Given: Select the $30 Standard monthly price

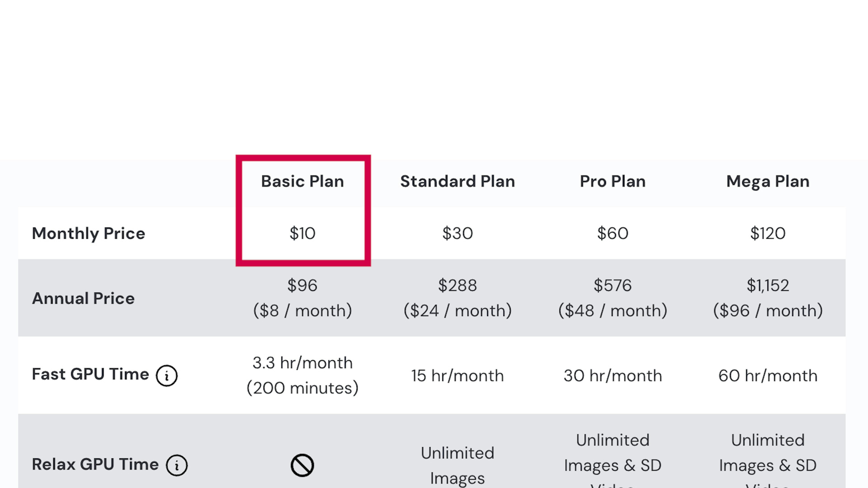Looking at the screenshot, I should click(457, 233).
